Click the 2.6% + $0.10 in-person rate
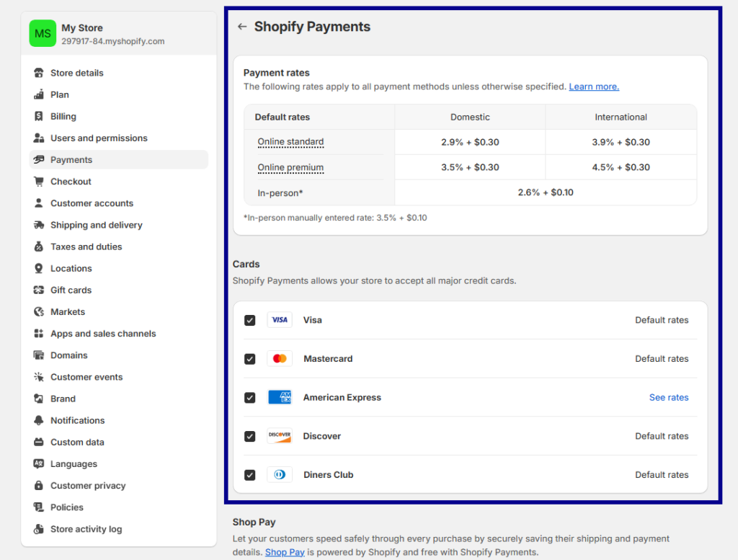This screenshot has height=560, width=738. click(546, 192)
